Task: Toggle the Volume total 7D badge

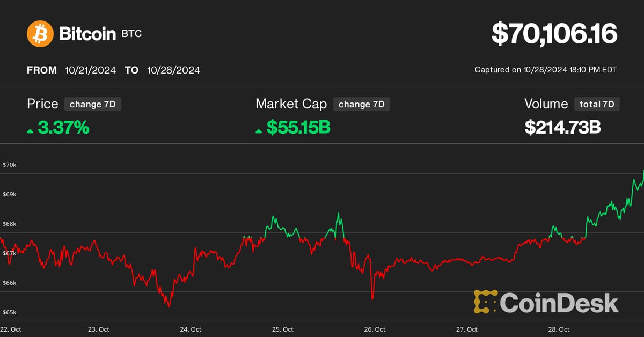Action: 596,104
